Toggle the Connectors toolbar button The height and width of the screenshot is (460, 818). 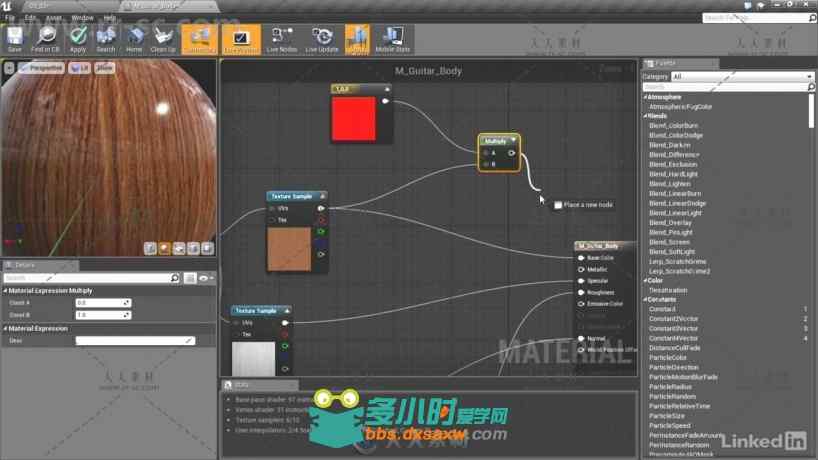click(x=200, y=40)
